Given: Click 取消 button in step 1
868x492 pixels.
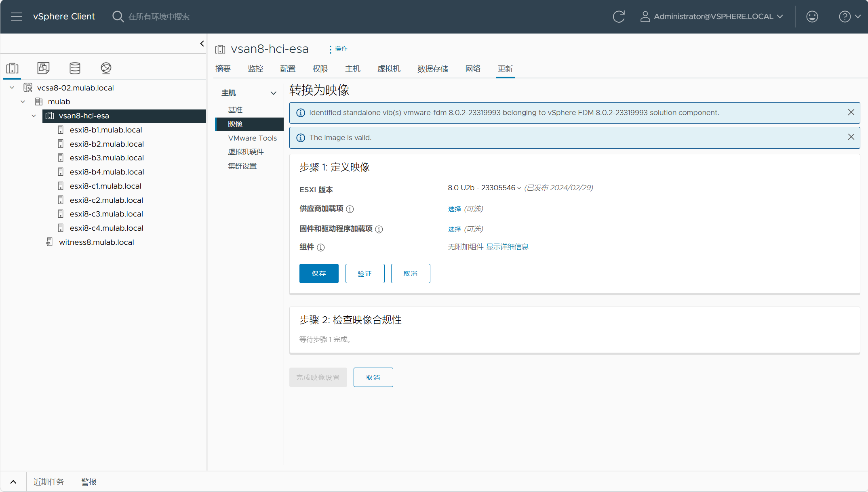Looking at the screenshot, I should pyautogui.click(x=411, y=273).
